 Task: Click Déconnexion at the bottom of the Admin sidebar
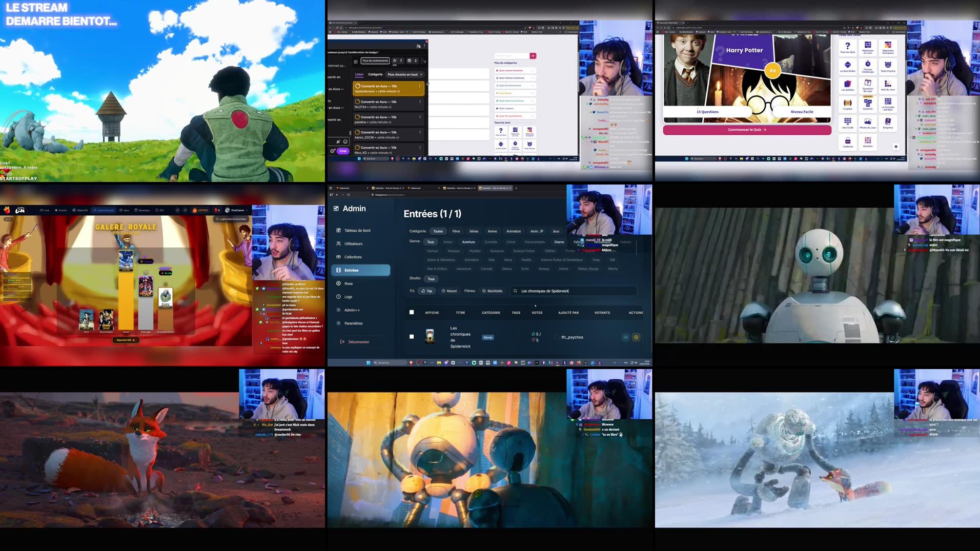(359, 341)
